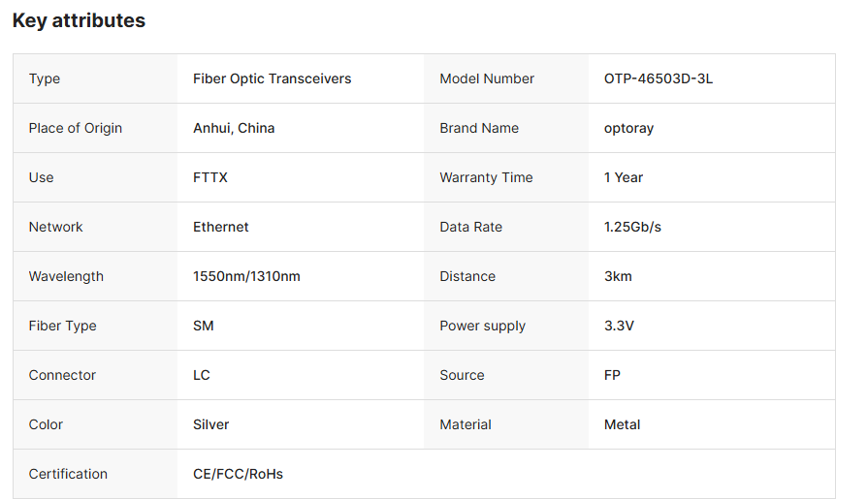Click the 1.25Gb/s data rate
Screen dimensions: 868x499
click(632, 227)
